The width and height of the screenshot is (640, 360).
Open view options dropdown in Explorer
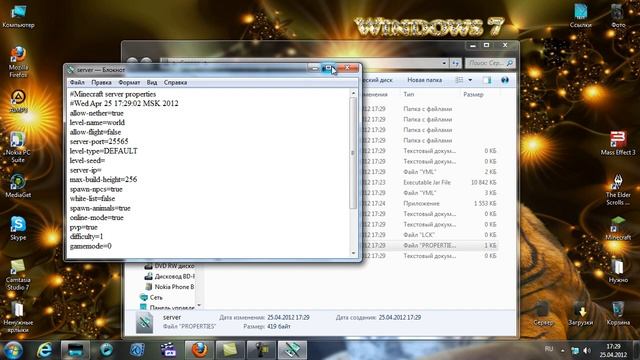(x=470, y=80)
